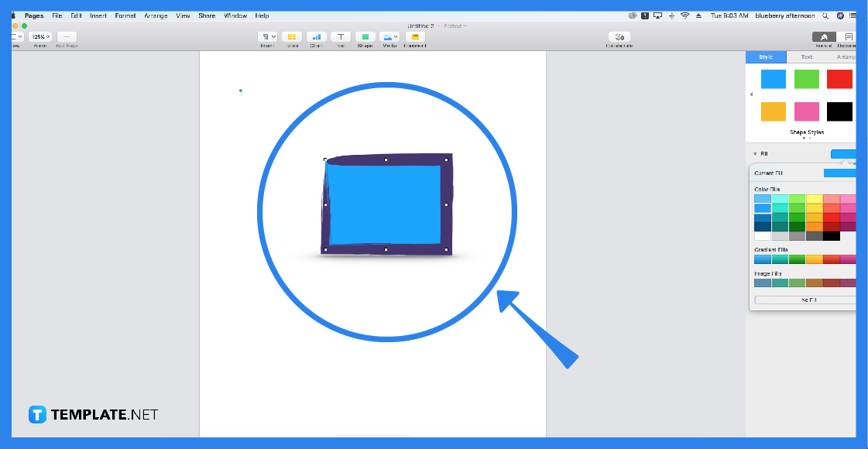868x449 pixels.
Task: Pick the yellow gradient fill swatch
Action: (x=815, y=259)
